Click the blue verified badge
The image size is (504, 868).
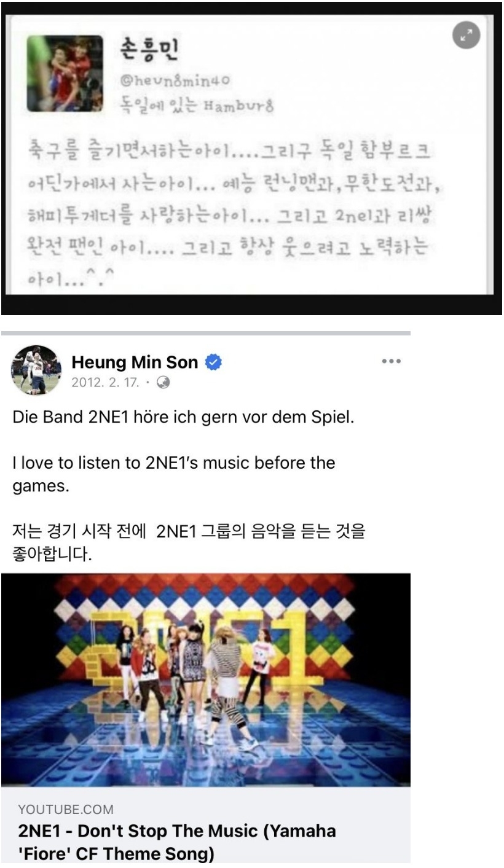tap(213, 362)
